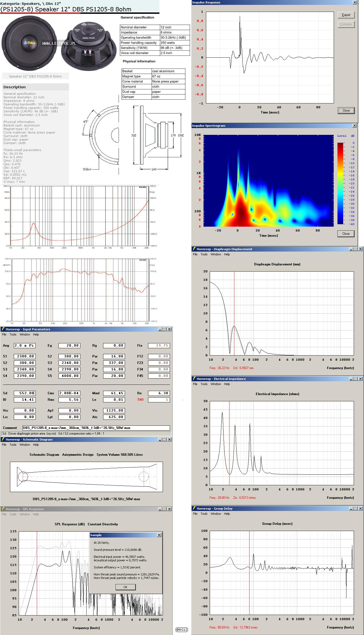This screenshot has height=635, width=364.
Task: Click the Cms field 2,80E-04
Action: pos(69,393)
